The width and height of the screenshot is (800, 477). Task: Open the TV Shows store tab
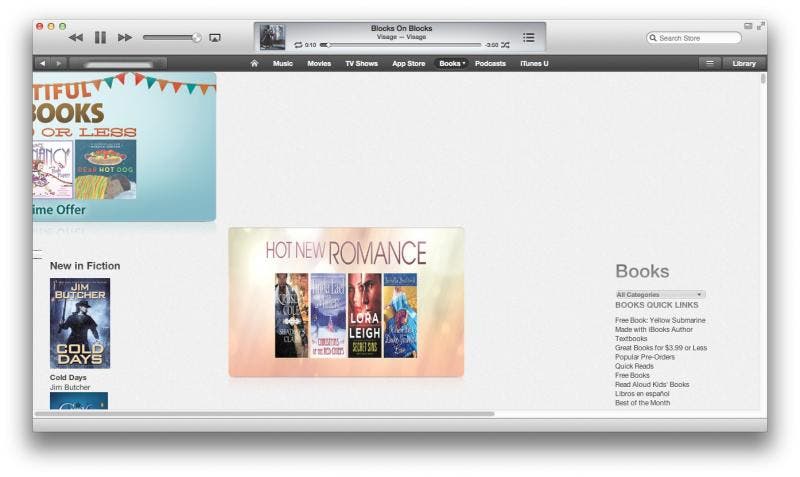tap(361, 64)
